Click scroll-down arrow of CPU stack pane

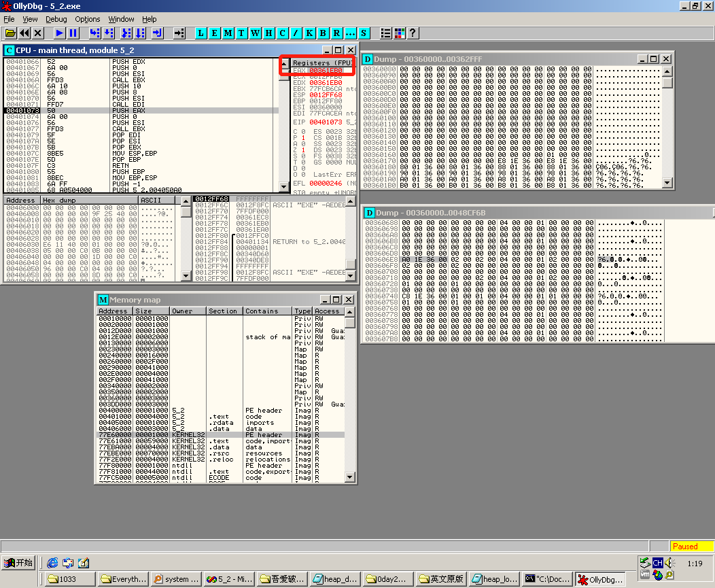[x=350, y=275]
